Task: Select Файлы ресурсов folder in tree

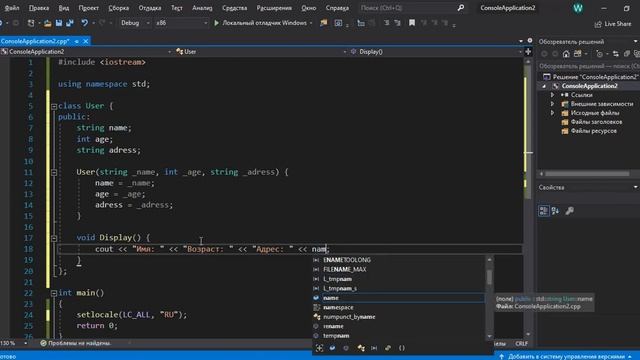Action: point(593,131)
